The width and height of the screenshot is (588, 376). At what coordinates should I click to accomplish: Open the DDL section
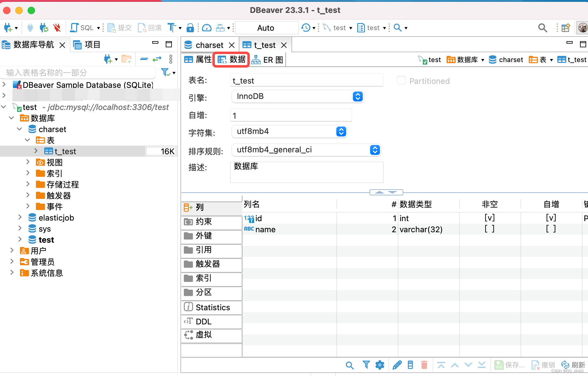click(x=212, y=321)
